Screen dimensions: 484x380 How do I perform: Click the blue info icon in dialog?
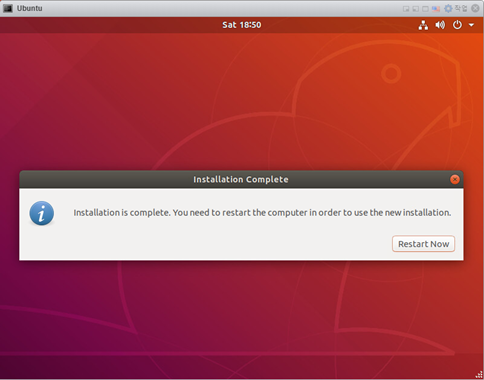(42, 213)
